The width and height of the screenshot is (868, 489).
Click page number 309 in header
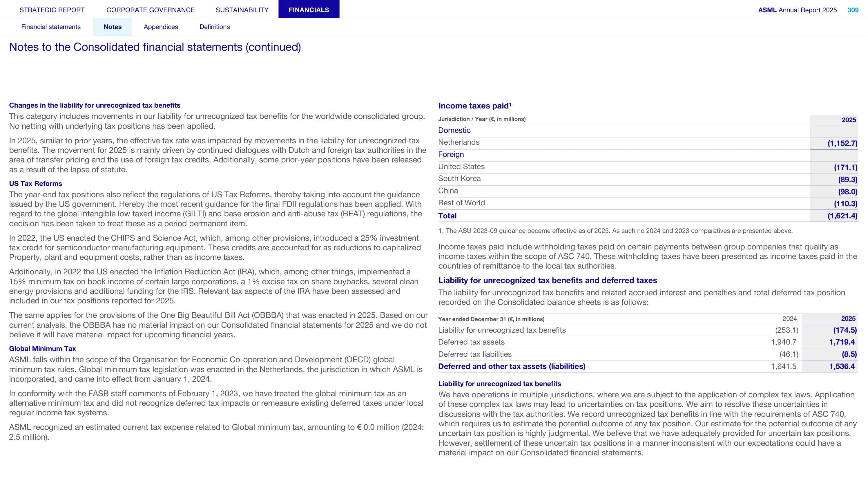tap(853, 10)
